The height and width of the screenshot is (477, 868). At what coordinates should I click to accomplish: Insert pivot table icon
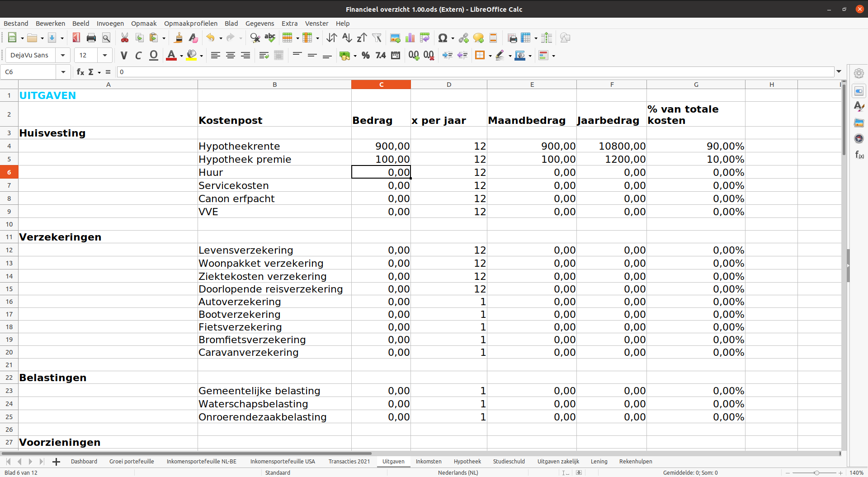(x=425, y=38)
